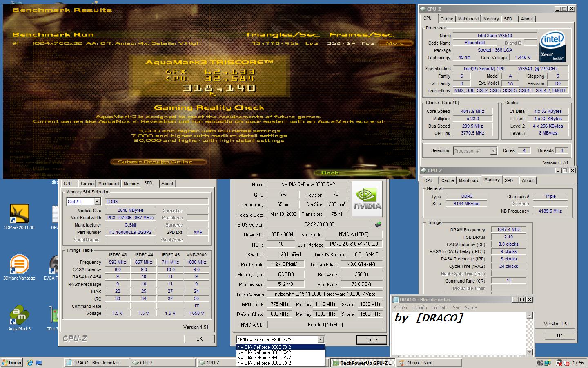588x368 pixels.
Task: Click the GPU selector dropdown arrow in GPU-Z
Action: (321, 339)
